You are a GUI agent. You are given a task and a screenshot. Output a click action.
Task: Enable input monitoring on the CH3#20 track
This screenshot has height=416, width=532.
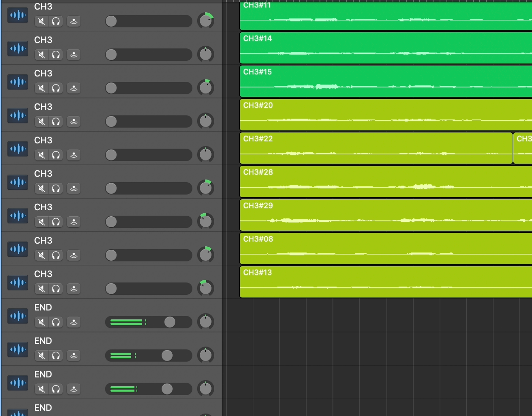click(74, 122)
